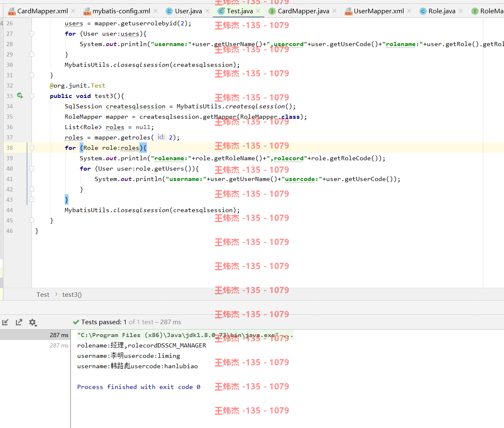504x428 pixels.
Task: Click the fold end marker at line 31
Action: pos(32,75)
